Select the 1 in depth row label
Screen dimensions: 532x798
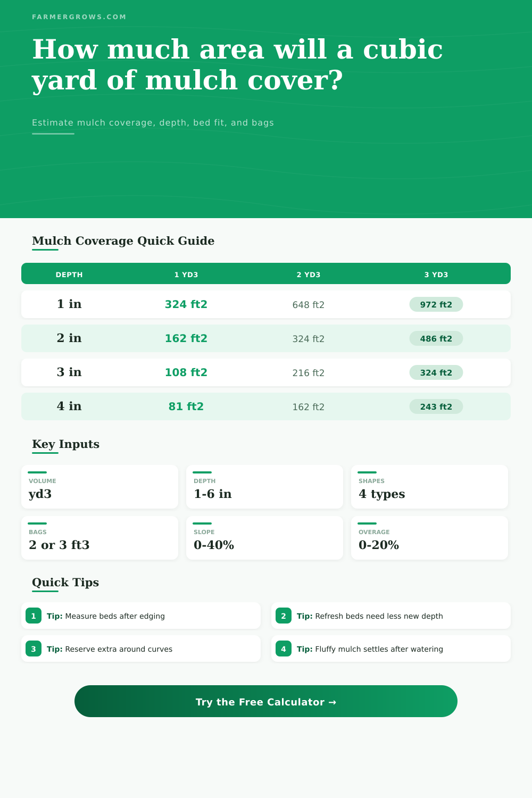pos(69,304)
